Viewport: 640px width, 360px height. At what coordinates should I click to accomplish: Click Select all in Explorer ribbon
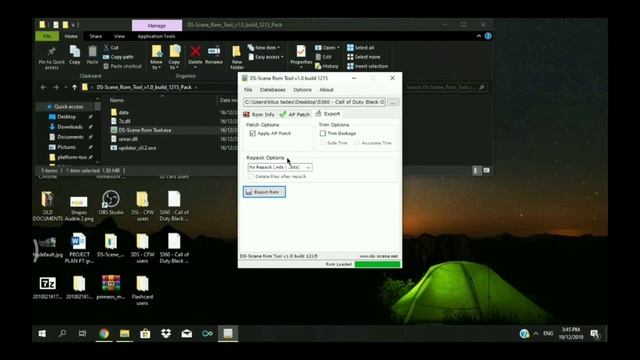pyautogui.click(x=360, y=48)
